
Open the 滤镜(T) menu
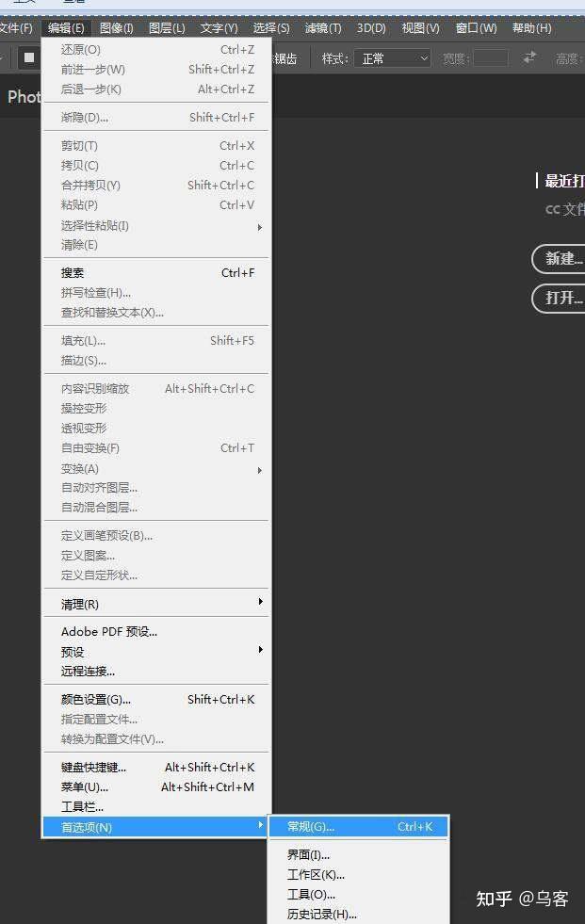point(323,27)
